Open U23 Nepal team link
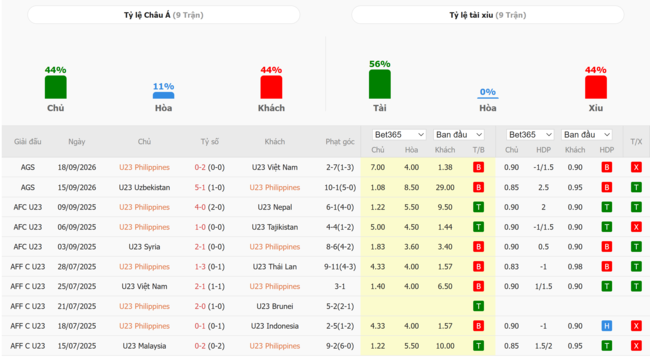 (275, 207)
